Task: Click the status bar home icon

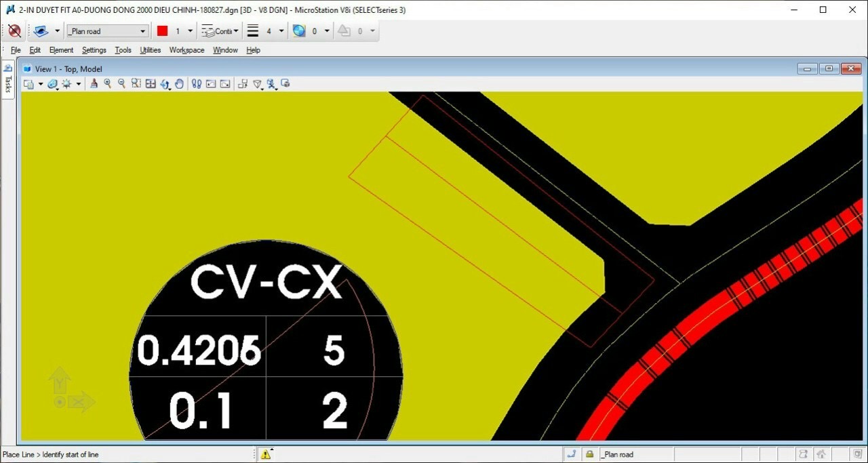Action: pyautogui.click(x=821, y=454)
